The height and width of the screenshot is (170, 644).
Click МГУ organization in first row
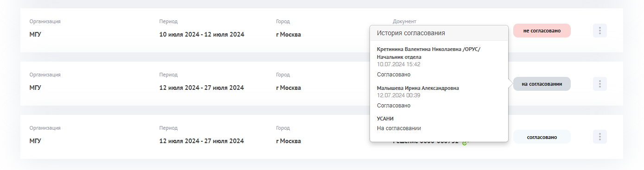pos(35,34)
